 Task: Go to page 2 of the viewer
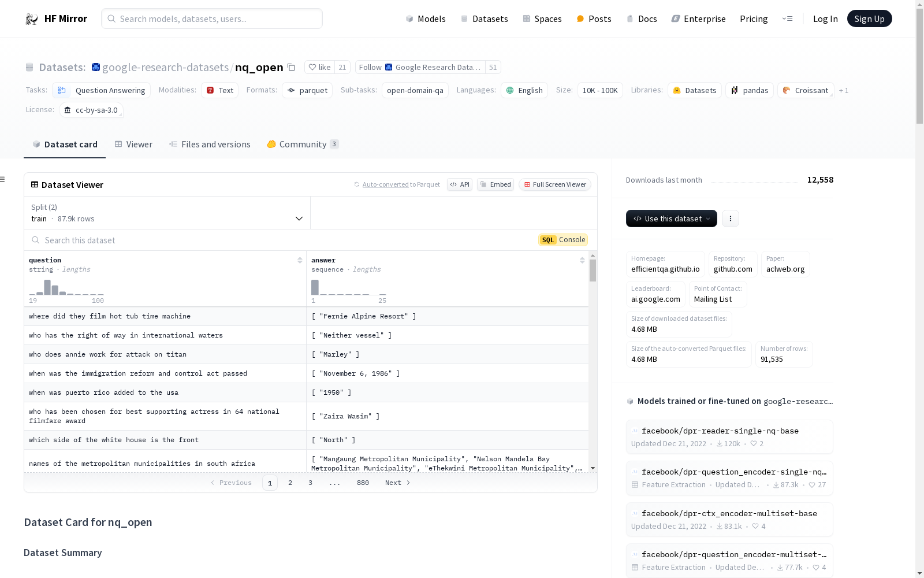pyautogui.click(x=290, y=483)
